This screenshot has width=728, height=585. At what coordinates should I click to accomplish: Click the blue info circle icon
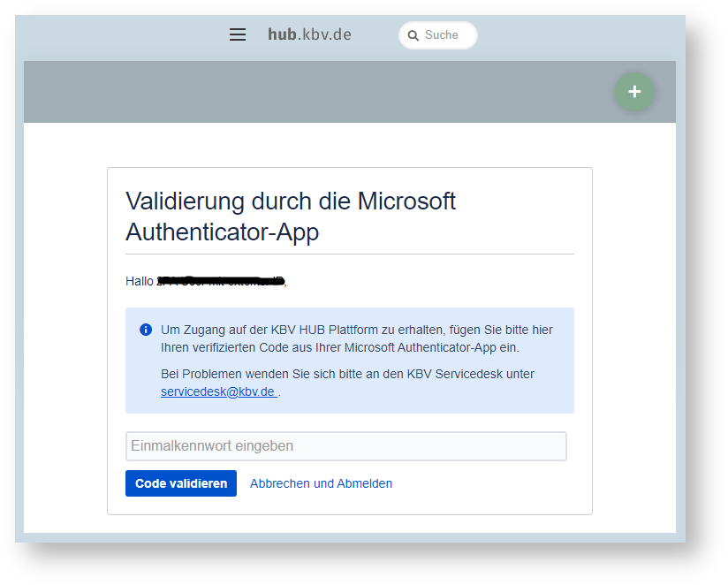click(146, 330)
